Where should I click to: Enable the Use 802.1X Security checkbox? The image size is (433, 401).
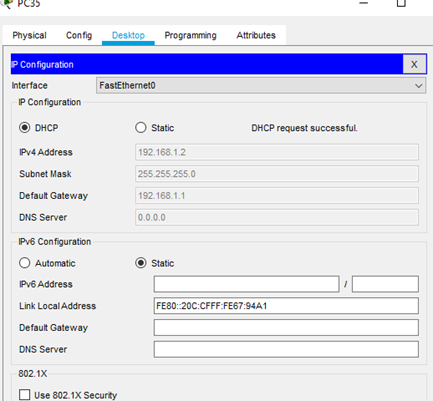[x=25, y=395]
